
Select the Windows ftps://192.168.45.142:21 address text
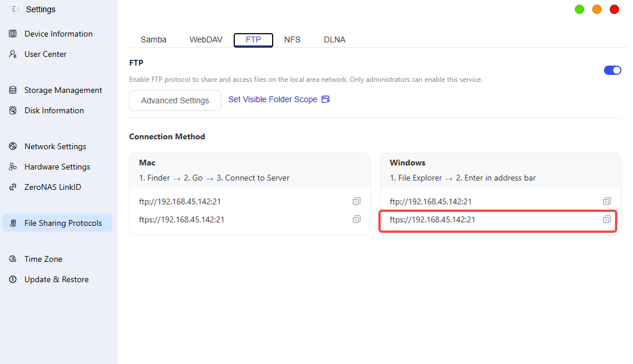[x=432, y=219]
